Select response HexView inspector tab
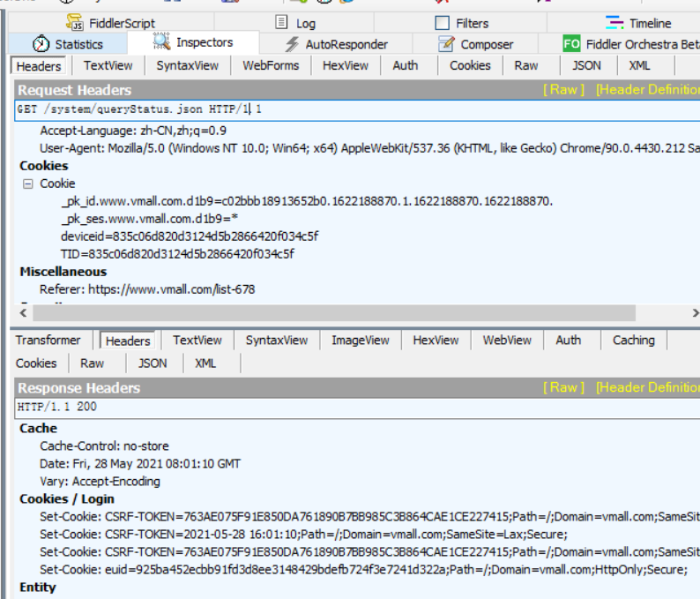This screenshot has width=700, height=599. [436, 341]
